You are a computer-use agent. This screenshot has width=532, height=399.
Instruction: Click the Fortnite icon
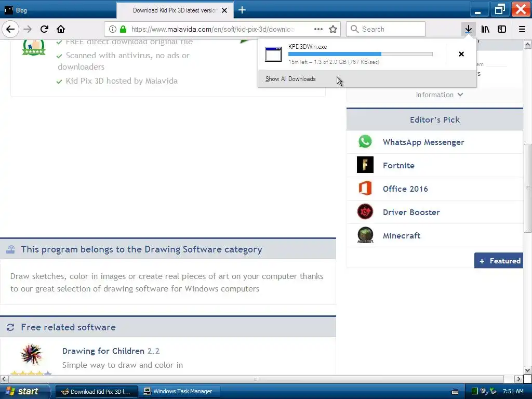point(365,165)
